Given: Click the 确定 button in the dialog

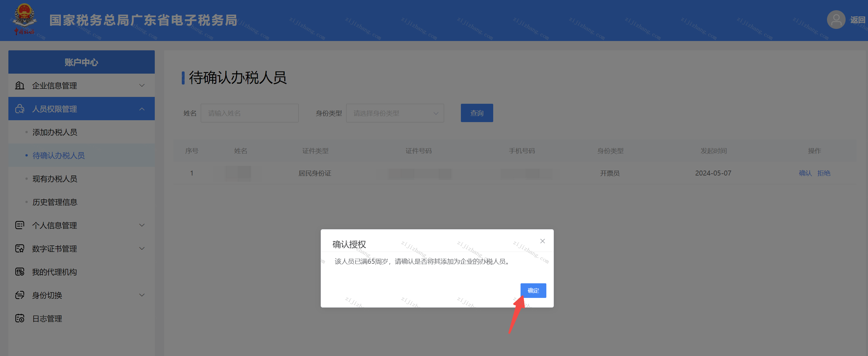Looking at the screenshot, I should [x=533, y=290].
